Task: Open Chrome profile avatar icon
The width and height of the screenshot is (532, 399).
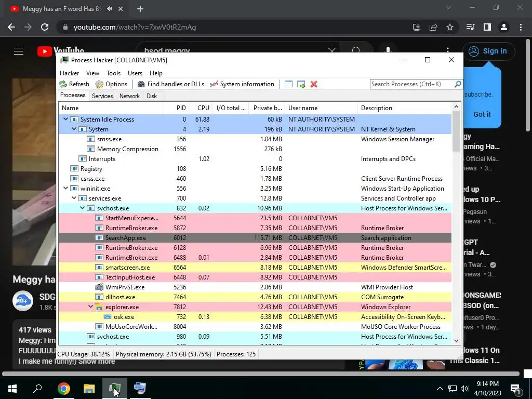Action: 504,27
